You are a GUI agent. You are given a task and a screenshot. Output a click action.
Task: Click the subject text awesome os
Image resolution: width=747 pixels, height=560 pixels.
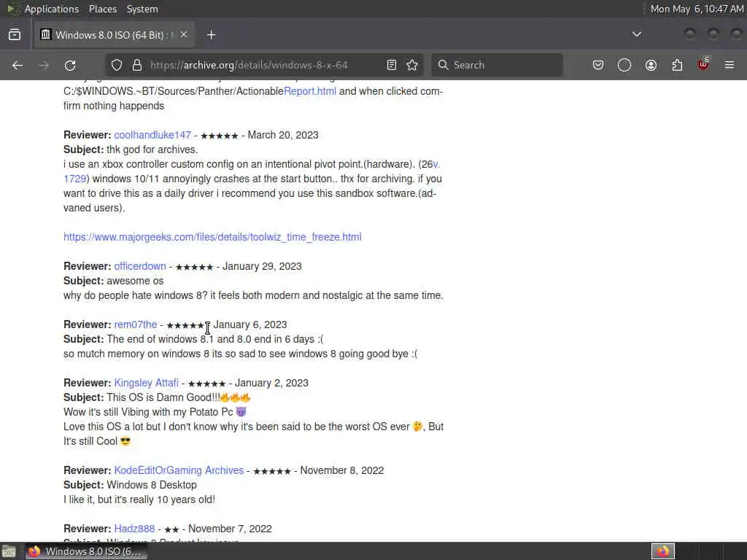click(x=135, y=281)
